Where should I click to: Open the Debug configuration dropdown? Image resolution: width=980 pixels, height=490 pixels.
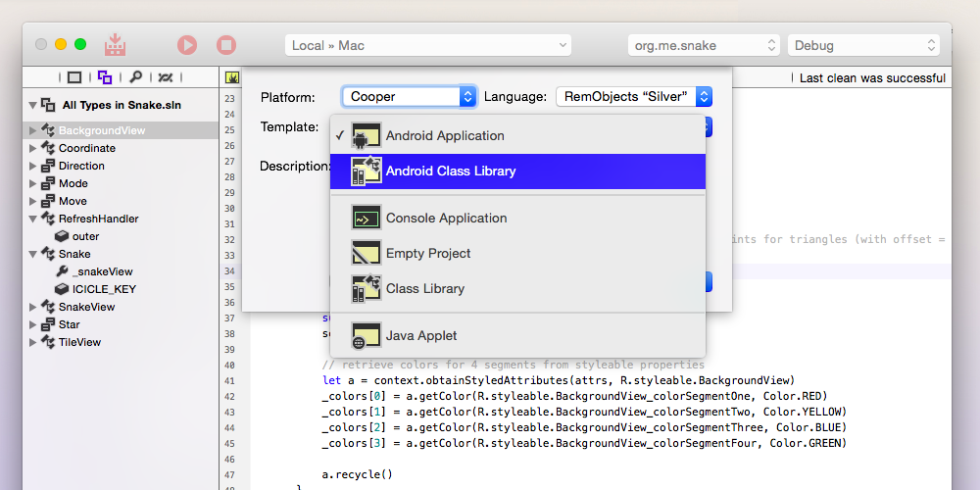point(862,45)
